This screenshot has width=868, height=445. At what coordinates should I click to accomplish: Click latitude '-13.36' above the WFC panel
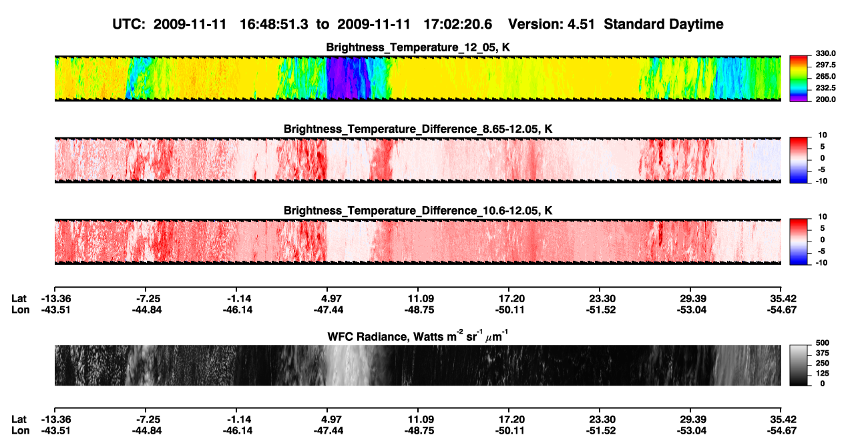[56, 298]
